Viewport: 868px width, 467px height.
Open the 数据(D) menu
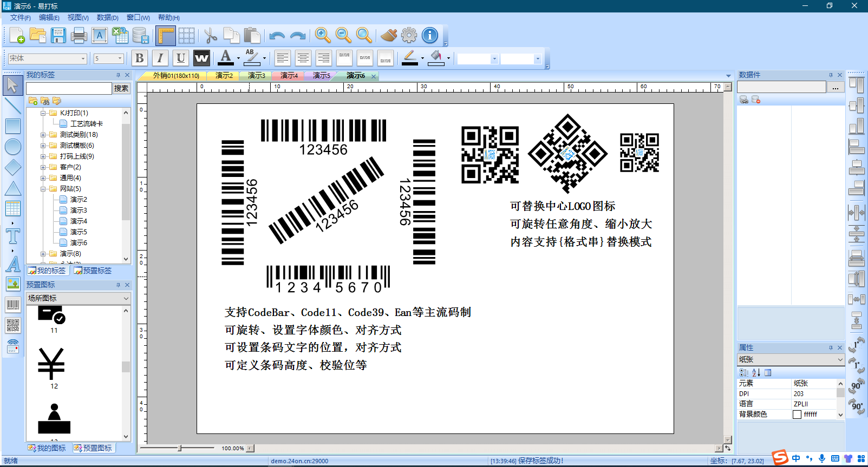point(108,17)
